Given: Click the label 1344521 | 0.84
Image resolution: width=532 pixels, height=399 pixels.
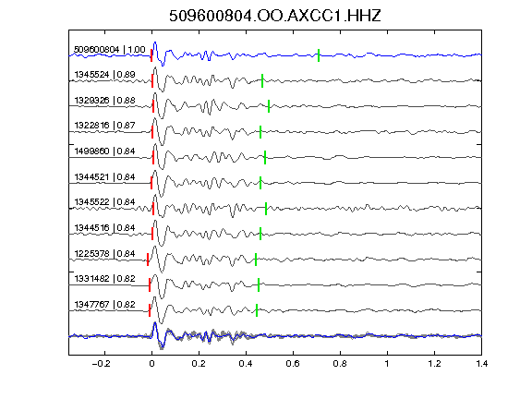Looking at the screenshot, I should (x=105, y=177).
